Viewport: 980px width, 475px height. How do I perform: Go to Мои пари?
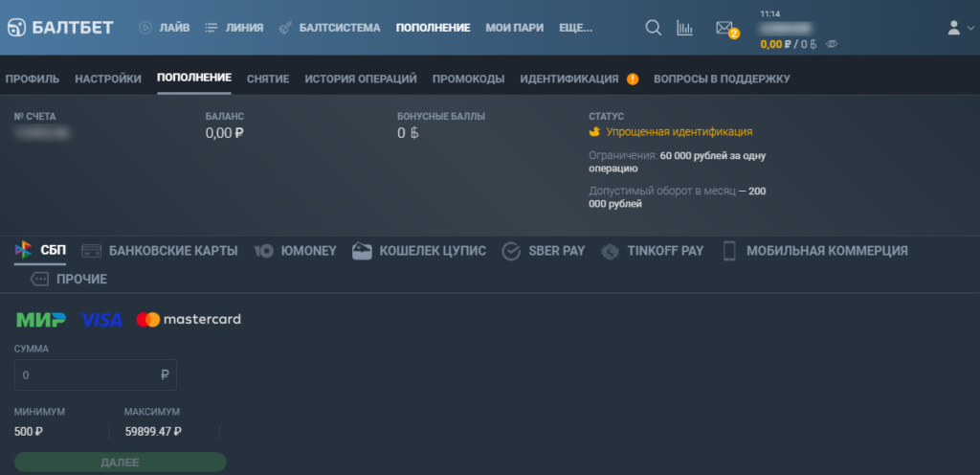coord(515,28)
